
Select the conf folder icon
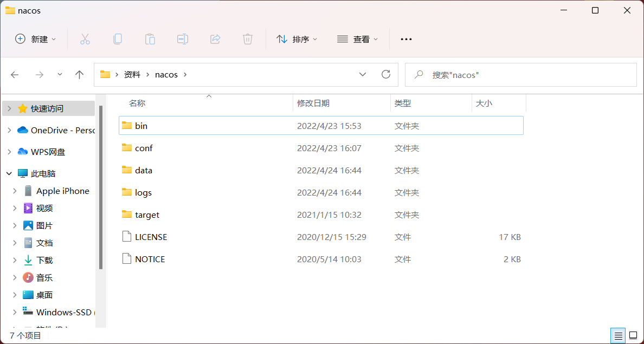point(126,147)
